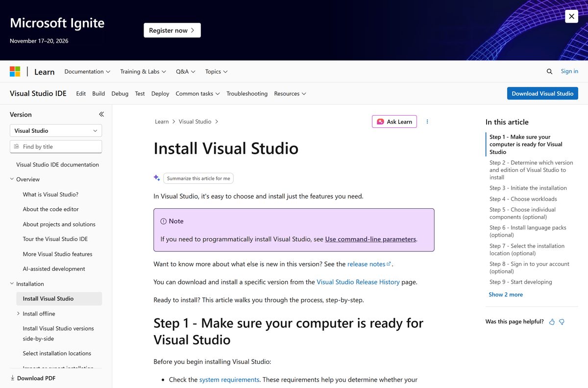Screen dimensions: 588x388
Task: Close the Microsoft Ignite banner
Action: [x=571, y=16]
